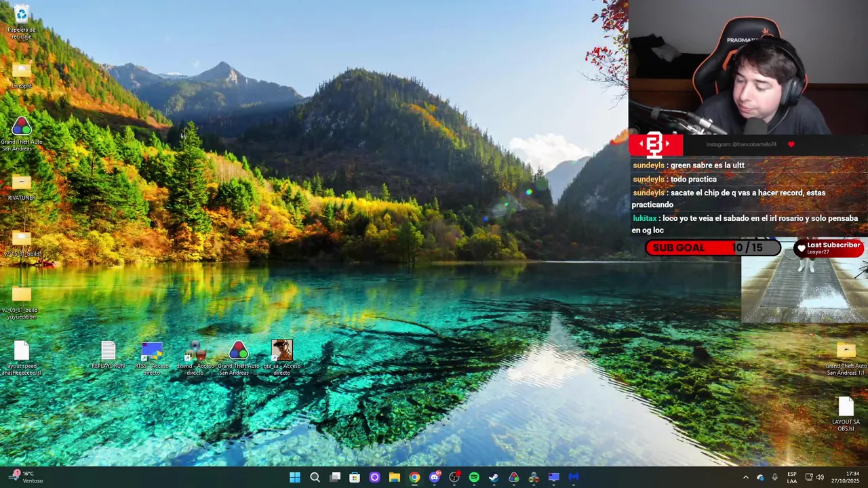Select the RIVATUNER folder icon

pyautogui.click(x=21, y=188)
